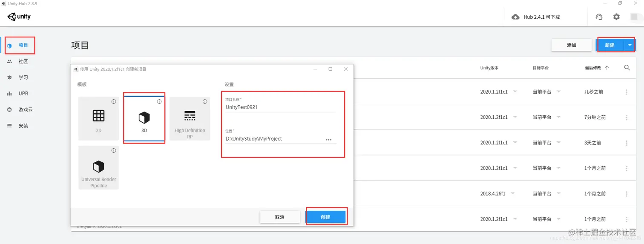Select the Universal Render Pipeline template
This screenshot has height=244, width=644.
tap(98, 167)
